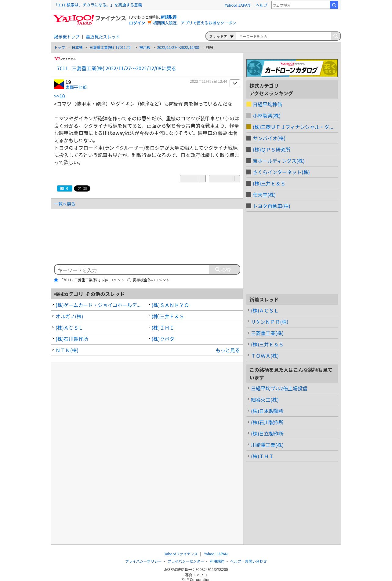Open the 3.11 検索は、チカラになる link
The image size is (392, 581).
pyautogui.click(x=98, y=5)
